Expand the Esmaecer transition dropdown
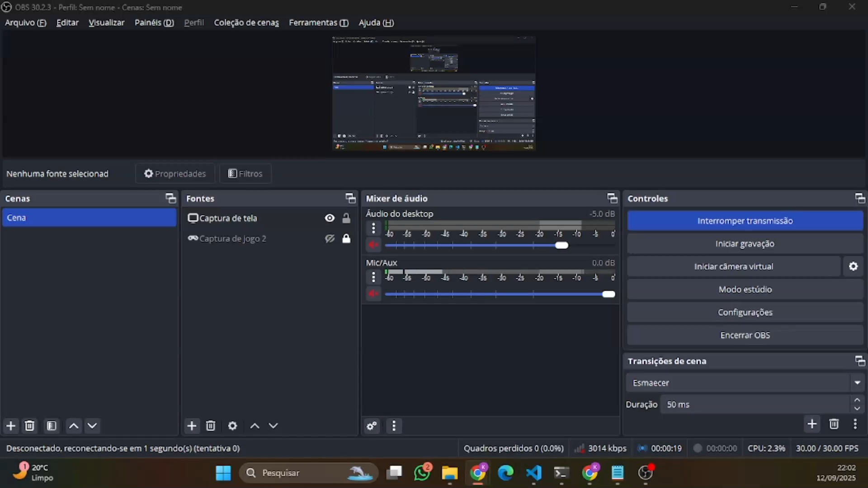The height and width of the screenshot is (488, 868). (857, 383)
